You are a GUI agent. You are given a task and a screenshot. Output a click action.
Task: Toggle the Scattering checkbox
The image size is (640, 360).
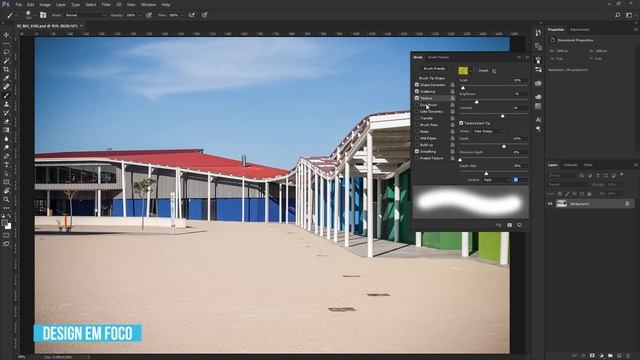coord(417,91)
